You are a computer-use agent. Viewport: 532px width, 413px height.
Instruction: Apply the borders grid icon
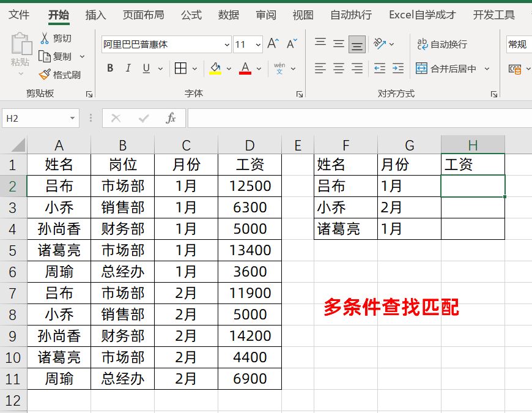pyautogui.click(x=180, y=68)
